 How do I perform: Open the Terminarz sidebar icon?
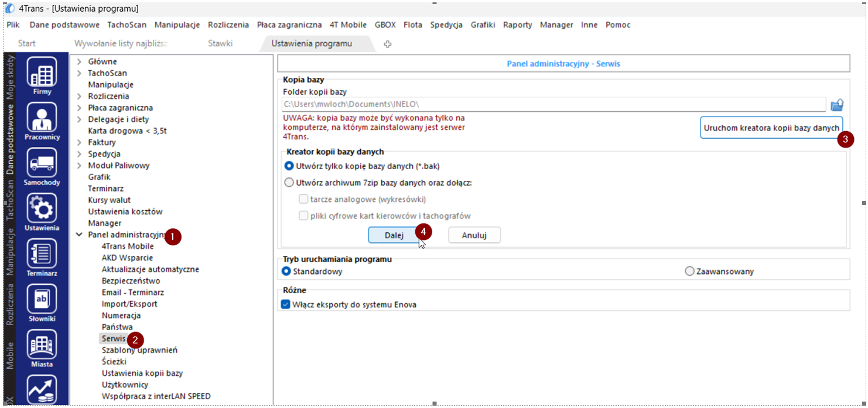click(x=42, y=254)
